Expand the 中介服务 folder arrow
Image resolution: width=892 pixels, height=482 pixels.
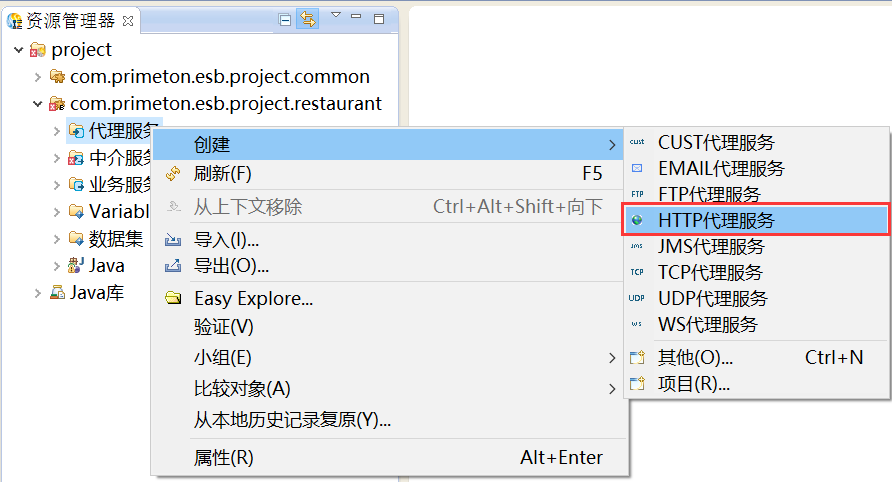pos(56,158)
